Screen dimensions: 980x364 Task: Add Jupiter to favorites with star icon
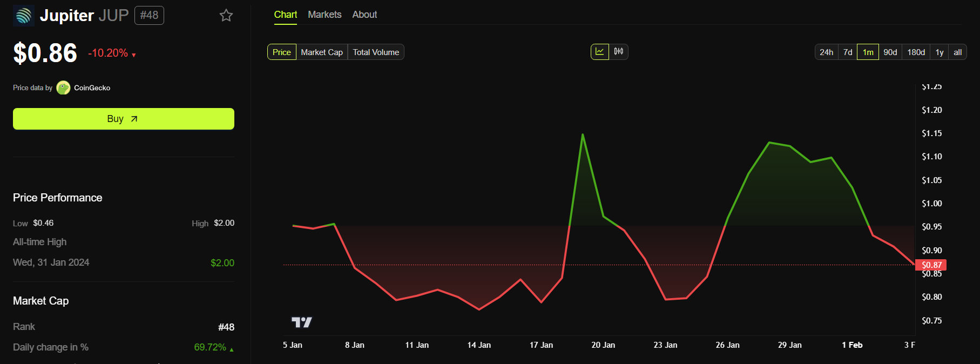(226, 15)
